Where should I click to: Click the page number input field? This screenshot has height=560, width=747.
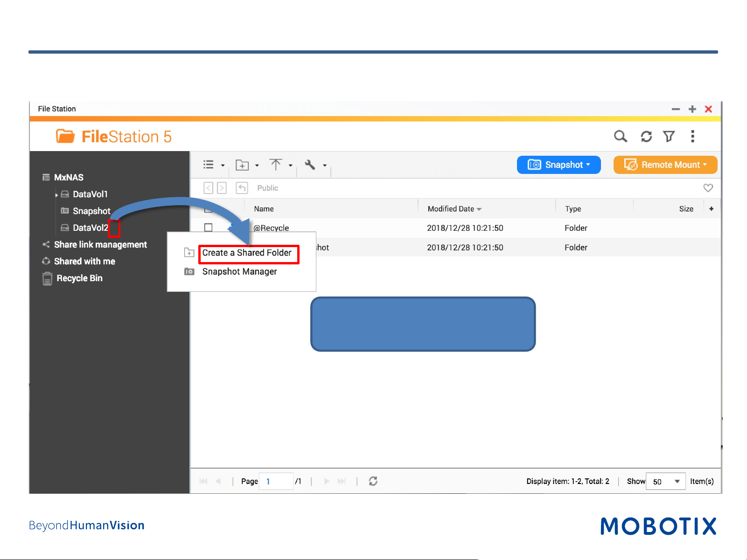(x=276, y=481)
